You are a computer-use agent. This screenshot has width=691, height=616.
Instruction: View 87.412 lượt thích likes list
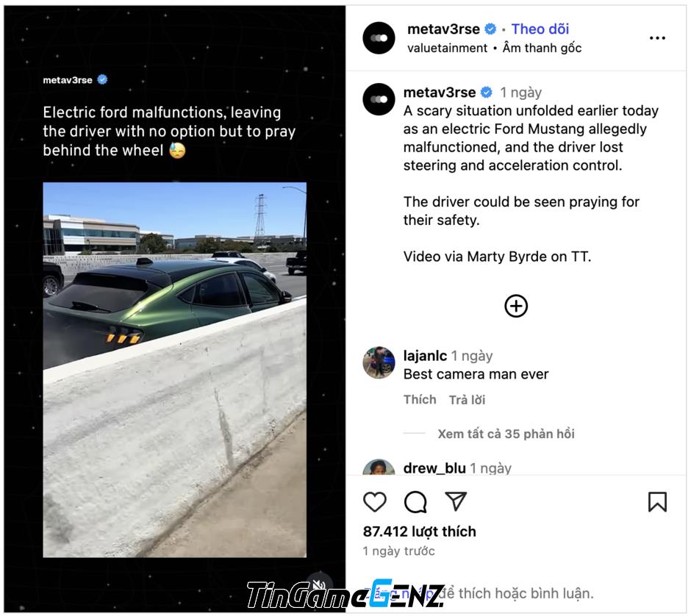[419, 531]
